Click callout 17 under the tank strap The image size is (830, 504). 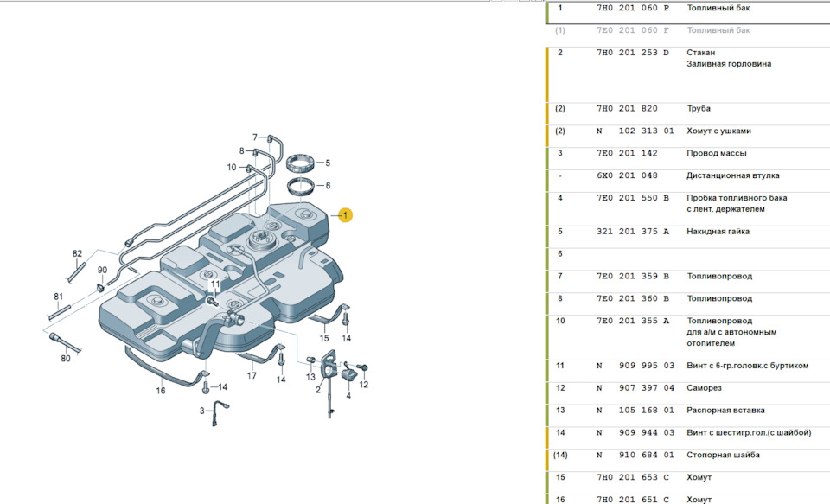[252, 375]
